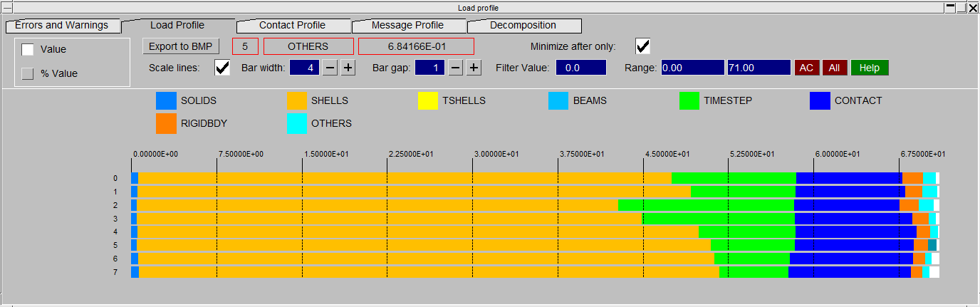
Task: Click the SOLIDS legend color swatch
Action: tap(166, 101)
